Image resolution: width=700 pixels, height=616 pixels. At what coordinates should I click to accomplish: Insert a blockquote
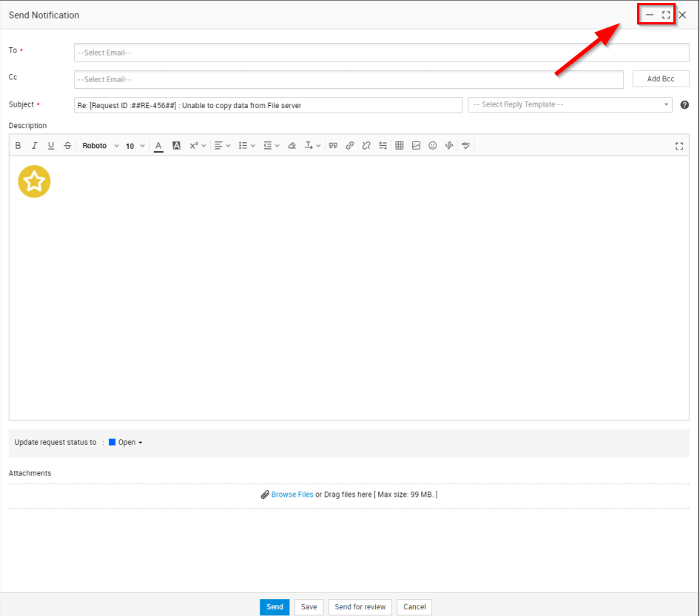333,145
